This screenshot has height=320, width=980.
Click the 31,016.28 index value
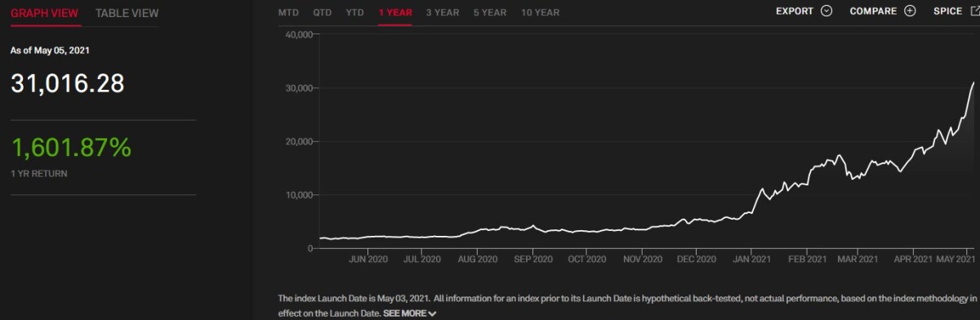(67, 82)
